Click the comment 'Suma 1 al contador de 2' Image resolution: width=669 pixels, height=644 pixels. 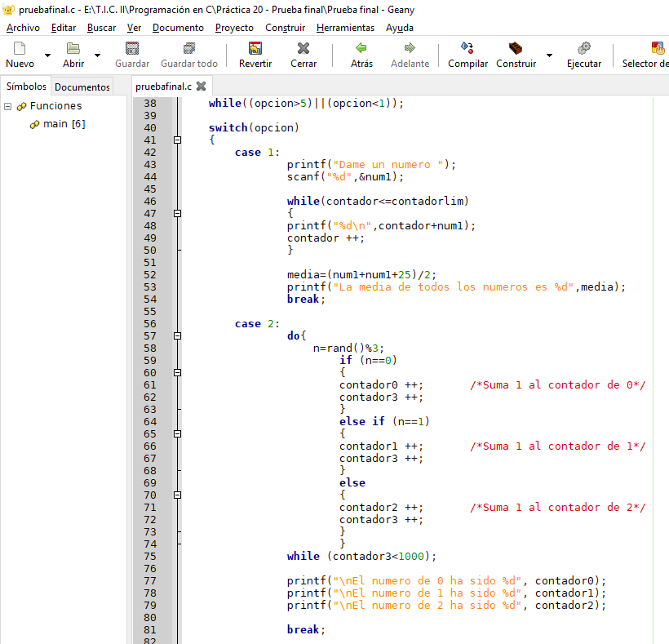(x=558, y=508)
